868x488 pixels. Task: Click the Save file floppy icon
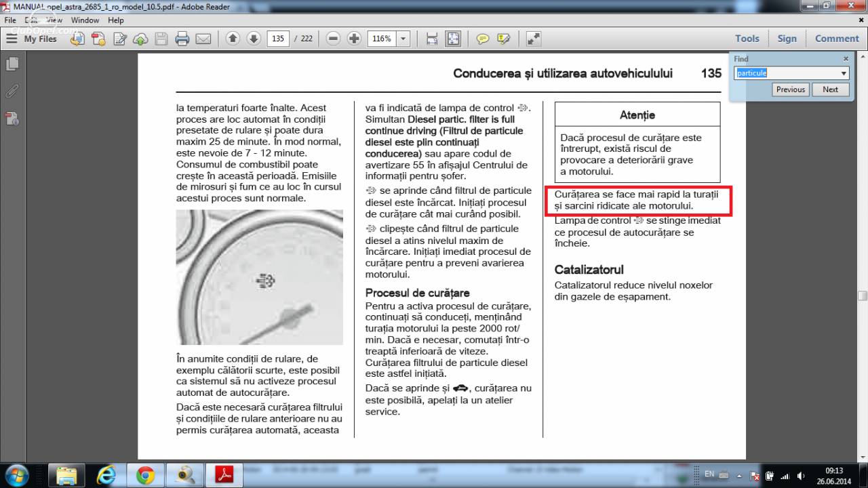161,39
